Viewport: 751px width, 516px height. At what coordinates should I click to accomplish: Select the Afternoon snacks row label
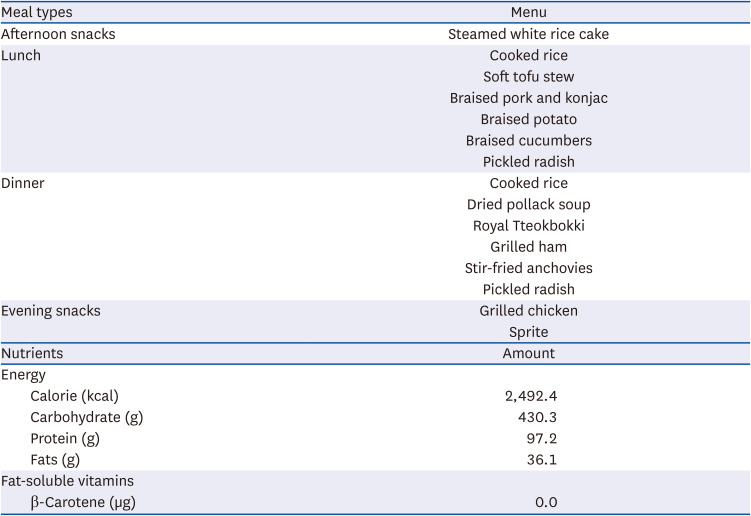58,34
